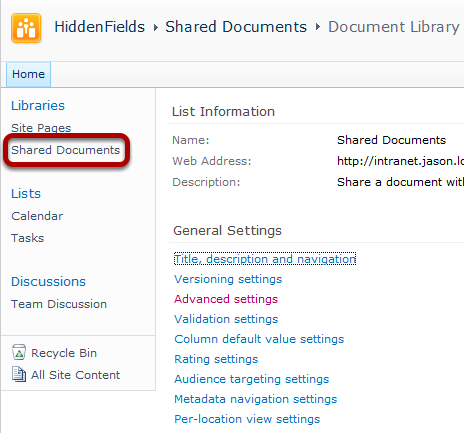
Task: Open Rating settings
Action: pos(216,359)
